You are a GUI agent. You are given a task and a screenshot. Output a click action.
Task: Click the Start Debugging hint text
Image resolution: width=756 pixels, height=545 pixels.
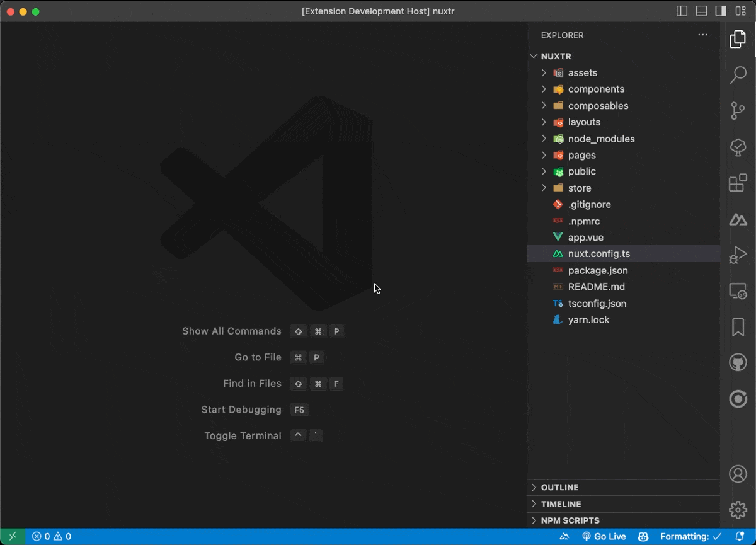pos(241,410)
